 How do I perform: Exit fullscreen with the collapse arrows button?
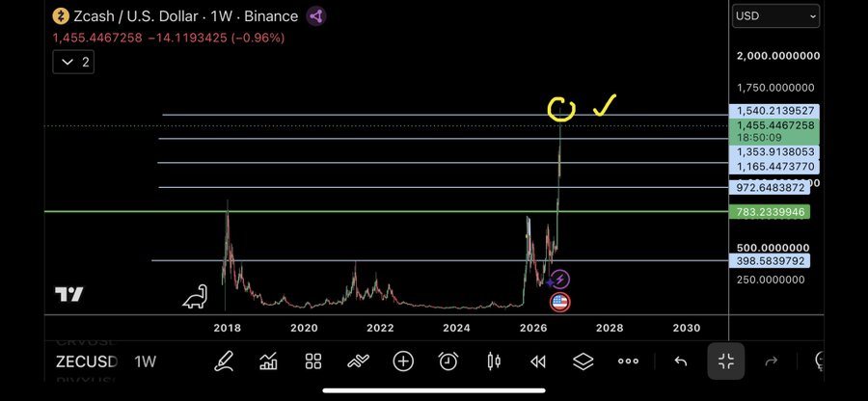point(725,361)
